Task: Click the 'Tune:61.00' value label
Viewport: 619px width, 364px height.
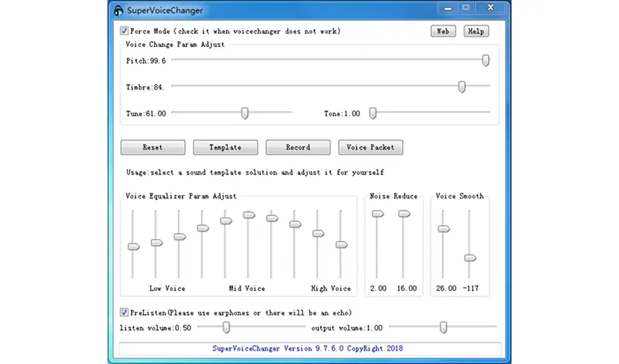Action: 146,113
